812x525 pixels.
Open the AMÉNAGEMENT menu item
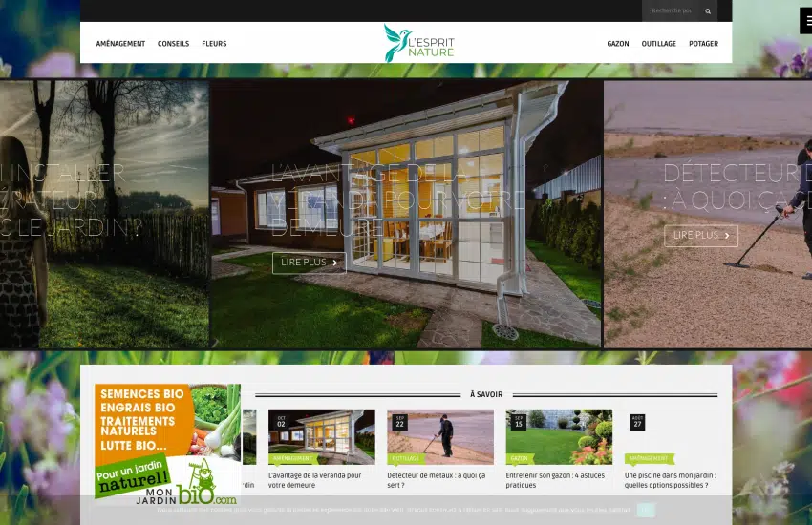point(120,44)
